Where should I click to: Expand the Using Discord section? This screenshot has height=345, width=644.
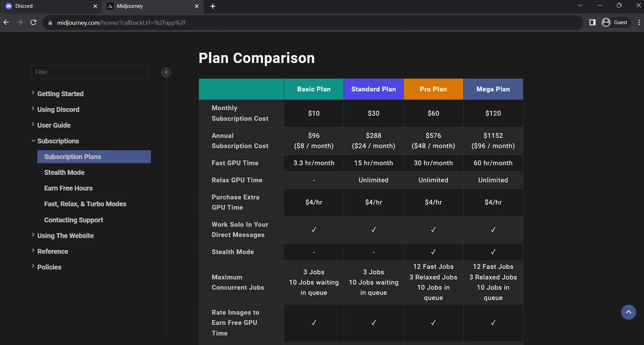[58, 109]
